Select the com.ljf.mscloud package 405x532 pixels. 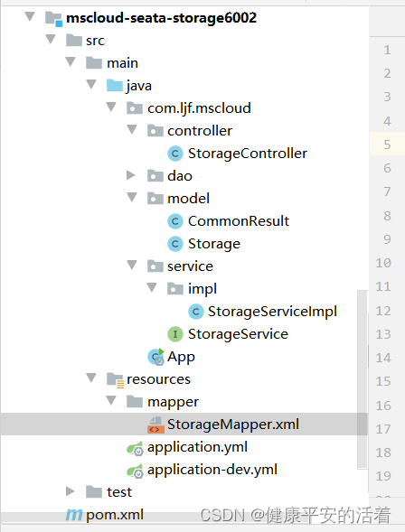point(199,108)
